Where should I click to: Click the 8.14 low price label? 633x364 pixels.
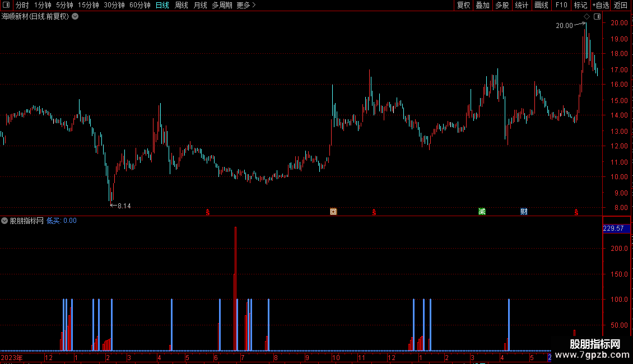[x=124, y=206]
